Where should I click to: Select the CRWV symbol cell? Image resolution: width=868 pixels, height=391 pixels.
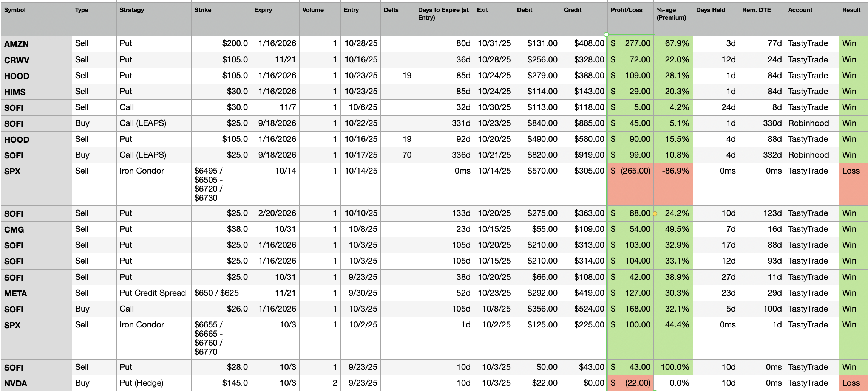click(x=36, y=60)
